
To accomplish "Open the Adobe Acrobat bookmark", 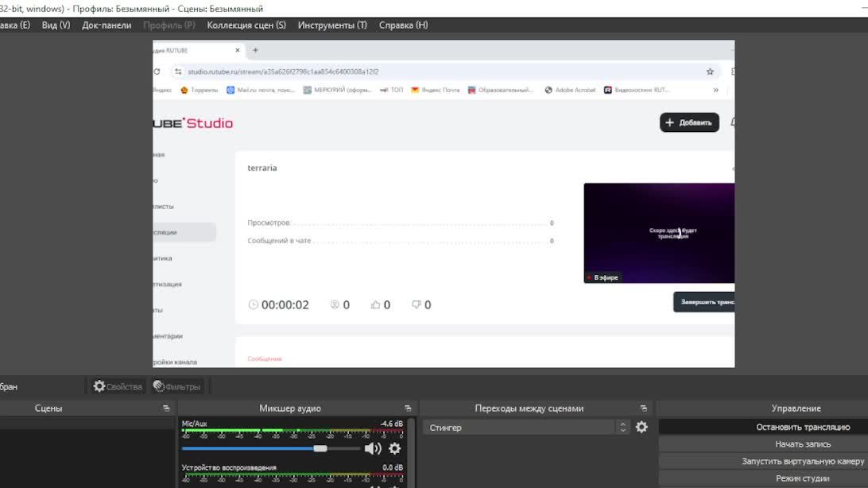I will coord(570,90).
